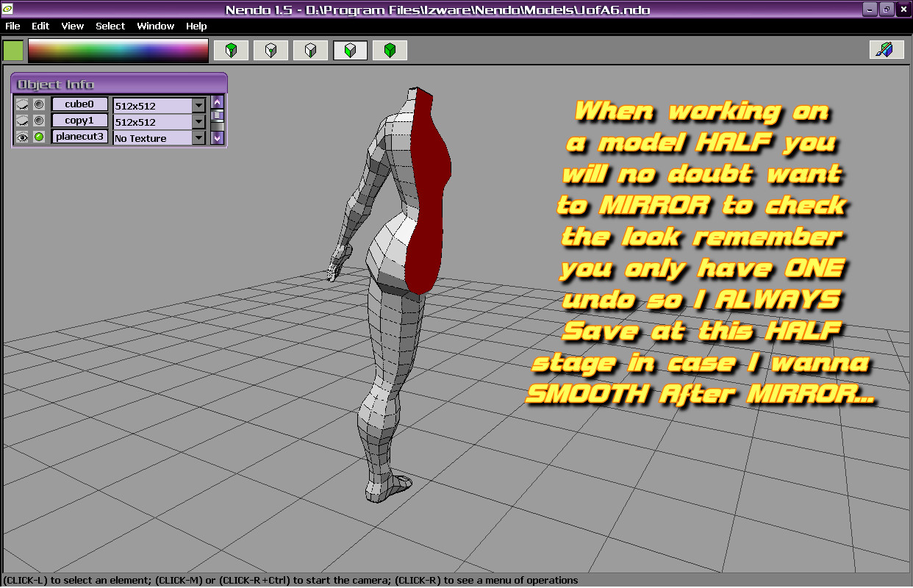Expand the copy1 512x512 texture dropdown
The height and width of the screenshot is (588, 913).
click(198, 121)
